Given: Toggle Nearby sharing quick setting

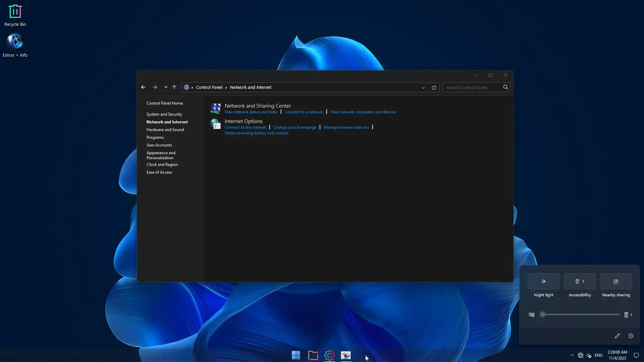Looking at the screenshot, I should [616, 281].
